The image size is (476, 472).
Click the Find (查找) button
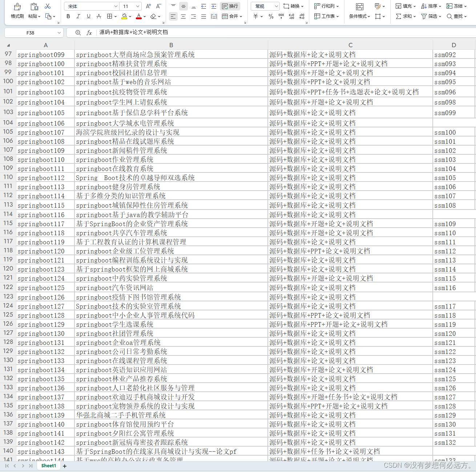point(456,16)
